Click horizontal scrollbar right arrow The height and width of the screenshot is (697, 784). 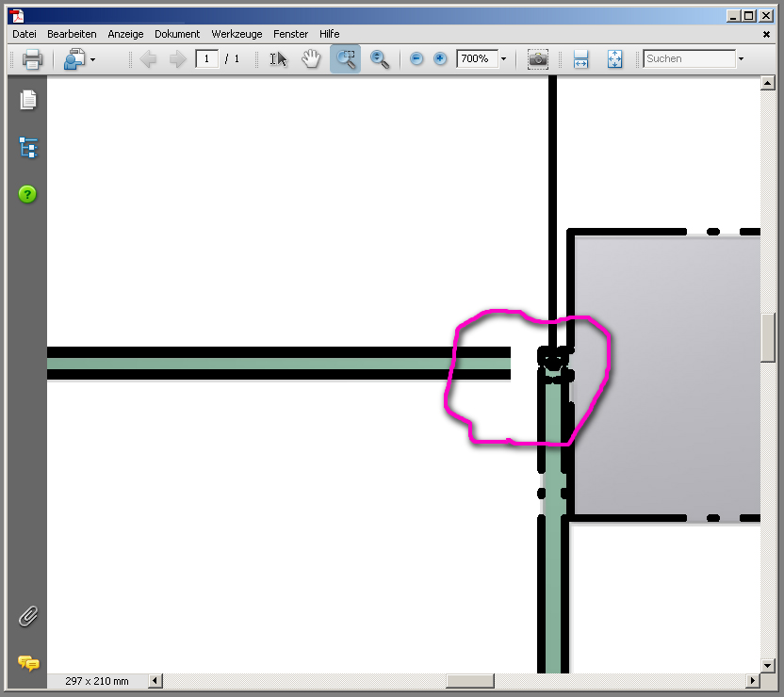point(752,680)
